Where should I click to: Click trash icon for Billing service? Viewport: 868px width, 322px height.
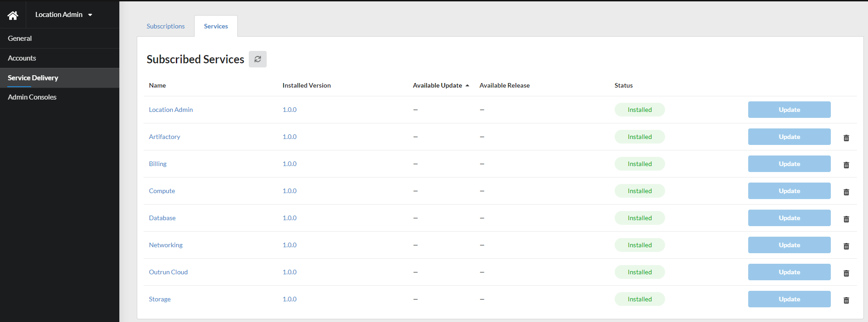[x=846, y=165]
